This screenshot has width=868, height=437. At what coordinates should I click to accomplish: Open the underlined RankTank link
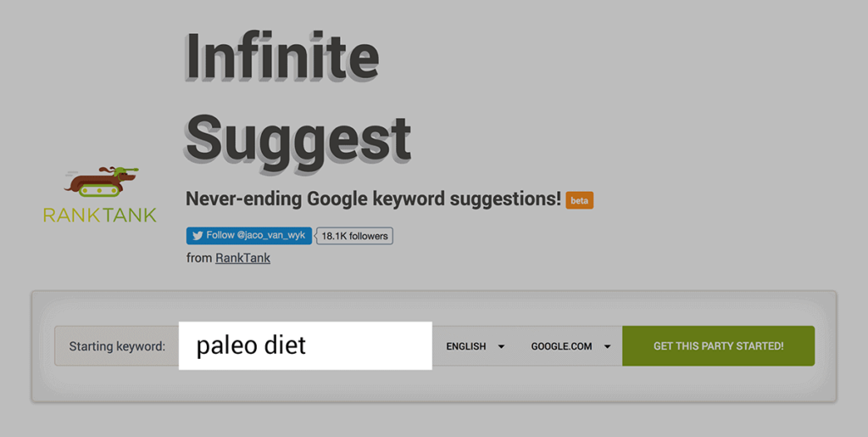242,258
